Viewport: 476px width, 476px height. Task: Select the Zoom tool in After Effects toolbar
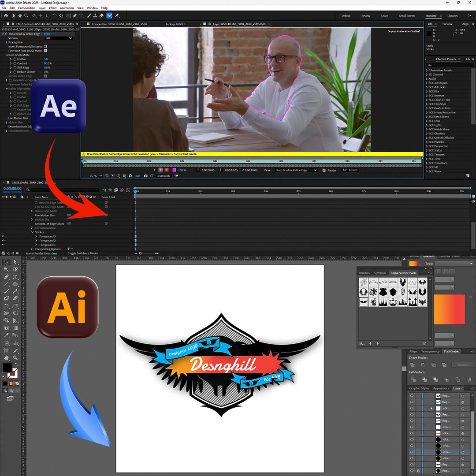26,16
